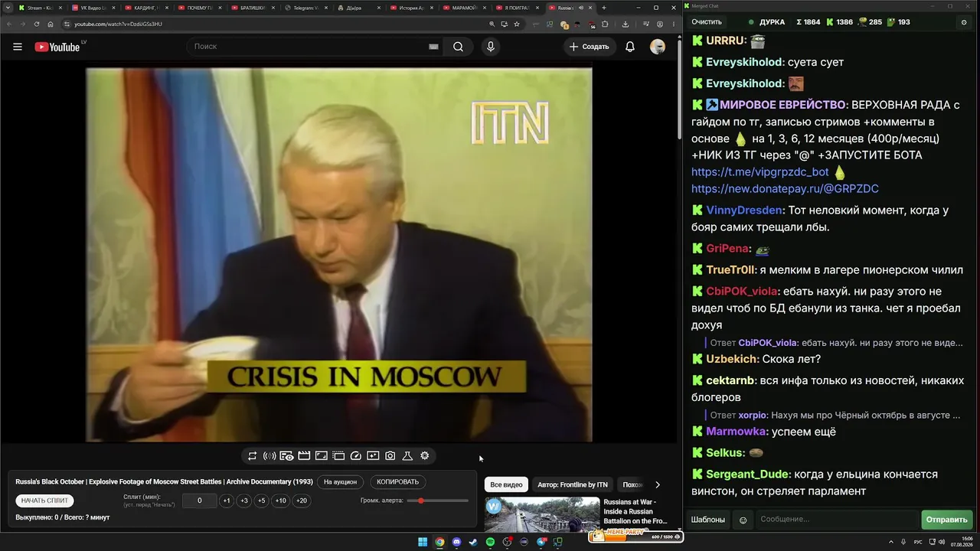Switch to the МАРАМОЙ tab
The width and height of the screenshot is (980, 551).
[465, 8]
